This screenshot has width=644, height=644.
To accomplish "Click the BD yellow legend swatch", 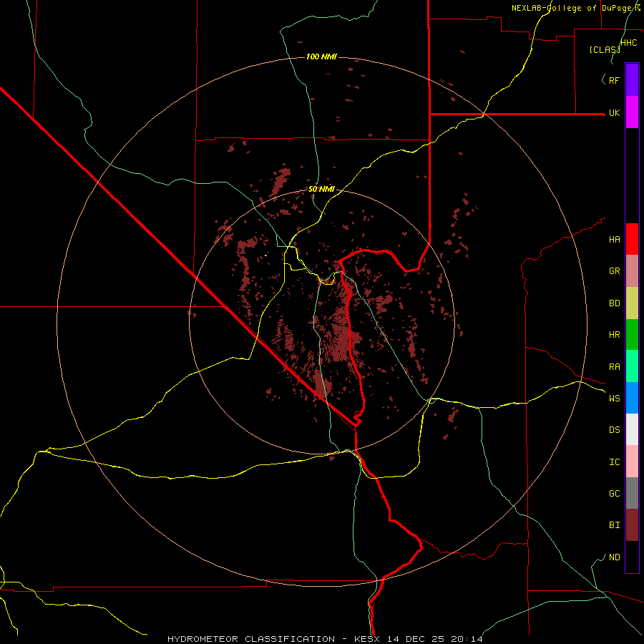I will pyautogui.click(x=632, y=303).
